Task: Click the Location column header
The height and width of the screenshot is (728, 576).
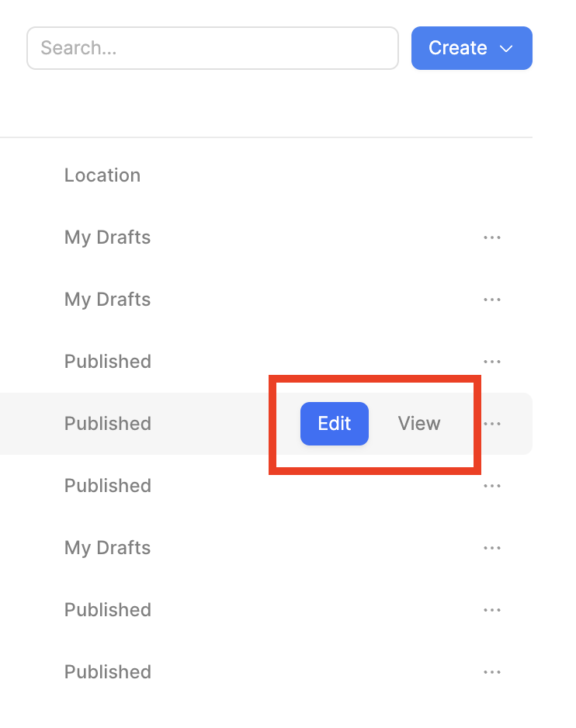Action: (102, 175)
